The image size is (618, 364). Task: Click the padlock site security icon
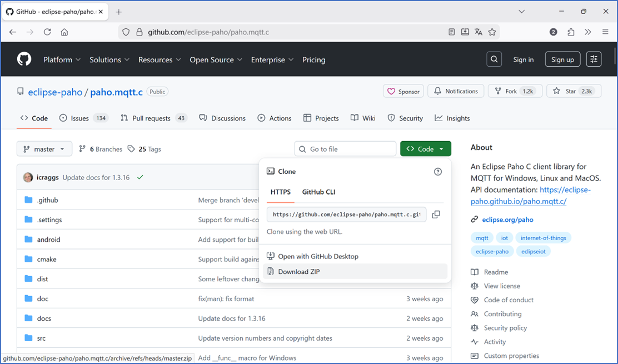pyautogui.click(x=139, y=32)
